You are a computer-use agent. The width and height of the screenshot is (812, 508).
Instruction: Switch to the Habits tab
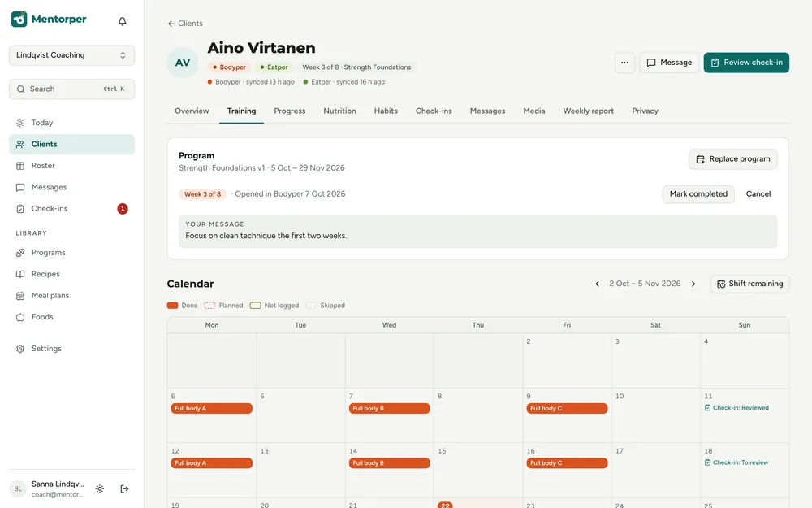click(x=386, y=111)
